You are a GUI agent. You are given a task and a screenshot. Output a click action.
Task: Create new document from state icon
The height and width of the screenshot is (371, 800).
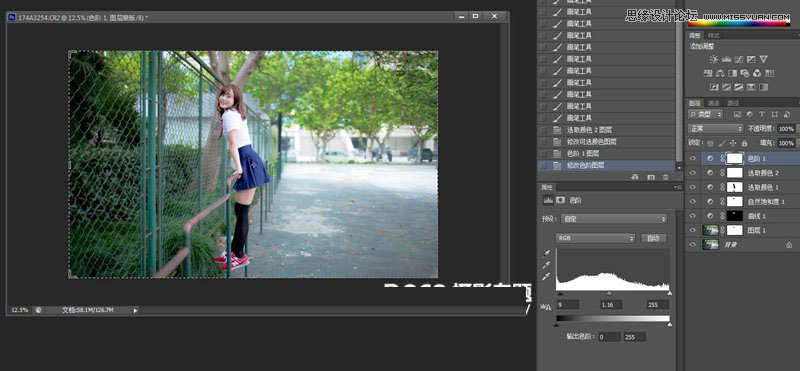635,177
